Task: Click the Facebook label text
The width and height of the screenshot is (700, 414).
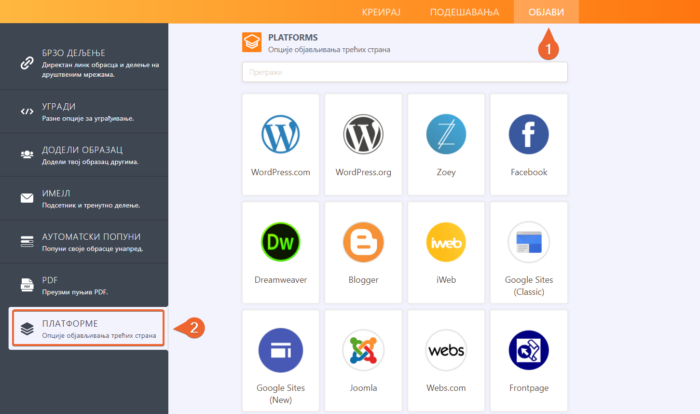Action: click(529, 172)
